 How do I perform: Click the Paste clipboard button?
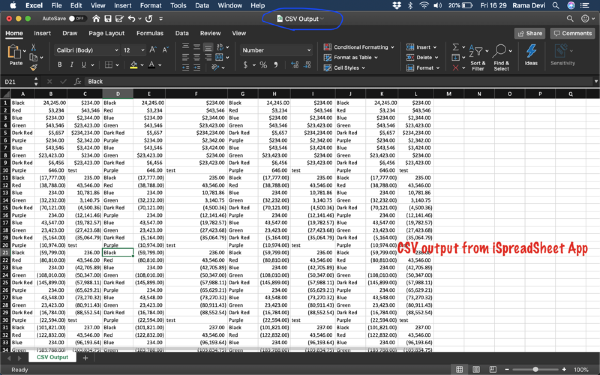tap(15, 55)
